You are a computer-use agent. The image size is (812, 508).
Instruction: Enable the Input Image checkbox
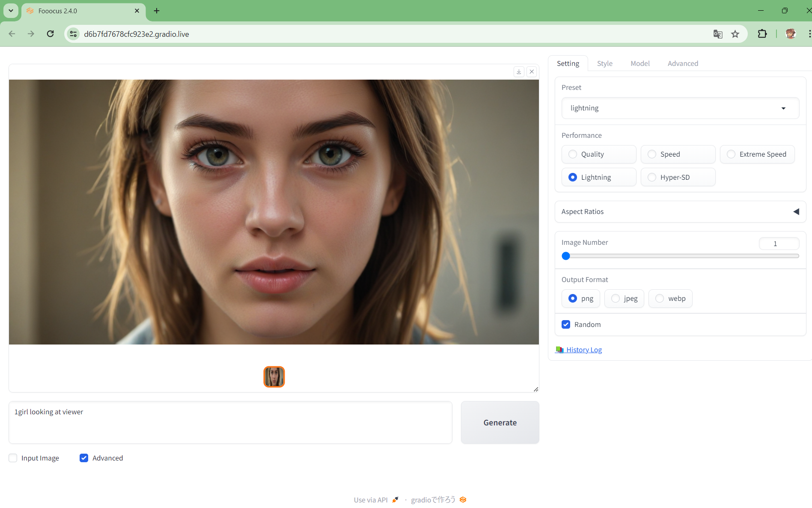13,458
